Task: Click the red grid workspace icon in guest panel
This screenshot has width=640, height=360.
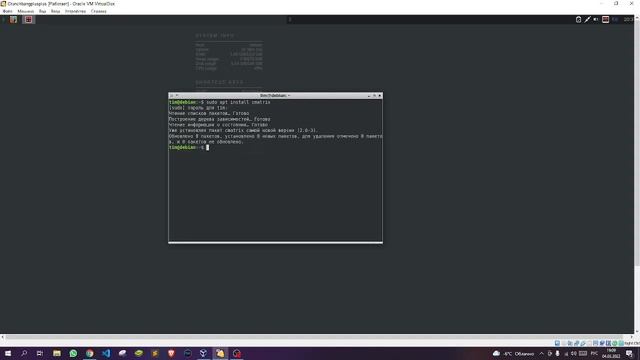Action: [x=28, y=19]
